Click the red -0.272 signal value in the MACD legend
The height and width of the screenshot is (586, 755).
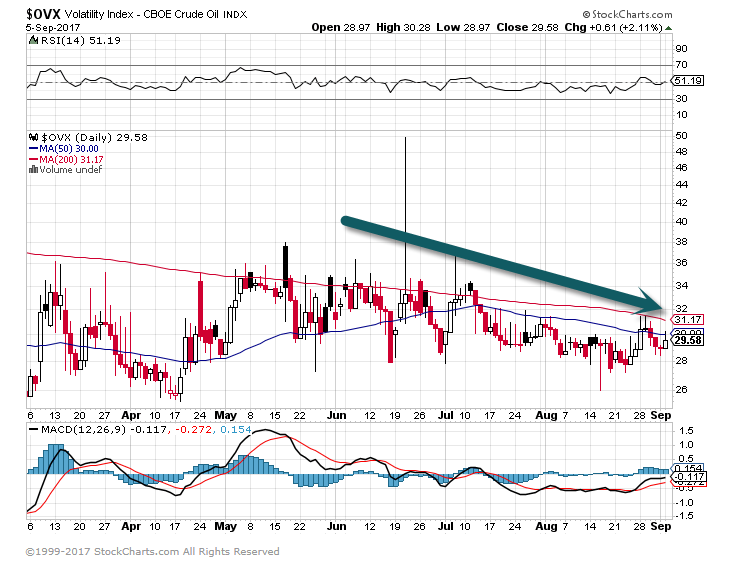point(193,429)
